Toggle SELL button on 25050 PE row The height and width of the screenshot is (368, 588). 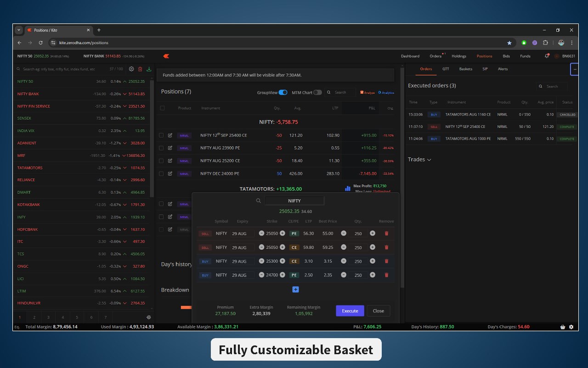205,234
